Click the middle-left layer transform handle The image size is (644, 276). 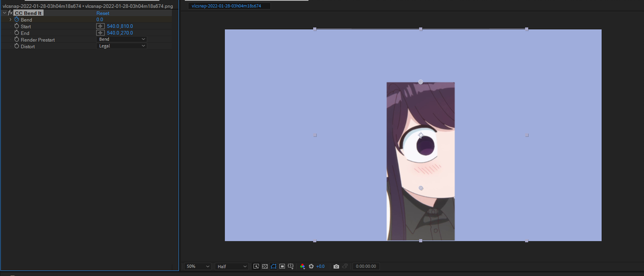(315, 134)
